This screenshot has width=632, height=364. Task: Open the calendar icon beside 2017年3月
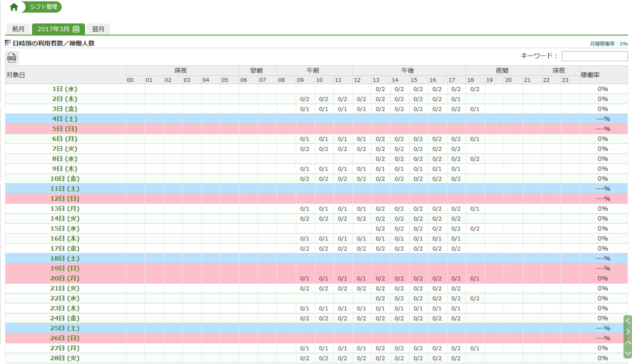[76, 29]
